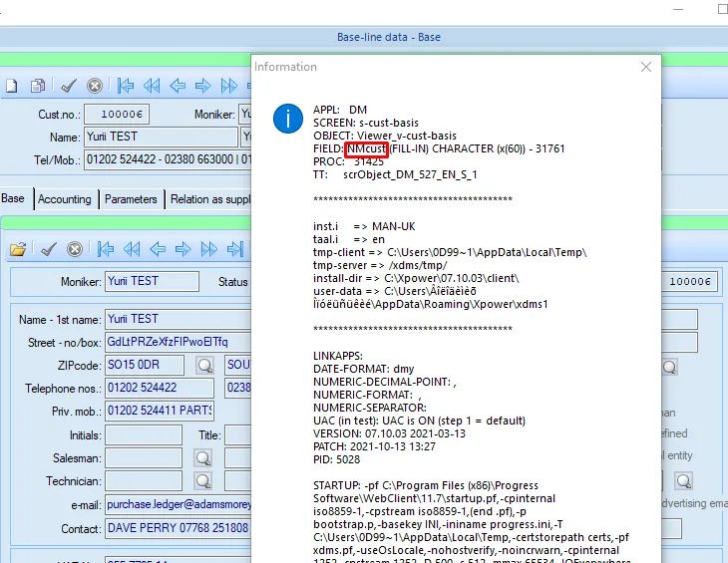The width and height of the screenshot is (728, 563).
Task: Click the Moniker field in Base panel
Action: point(152,281)
